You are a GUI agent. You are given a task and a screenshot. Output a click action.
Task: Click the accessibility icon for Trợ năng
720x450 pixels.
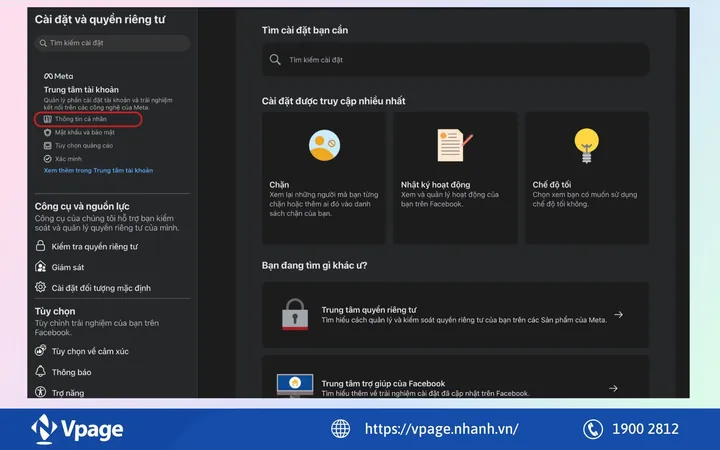(x=40, y=392)
